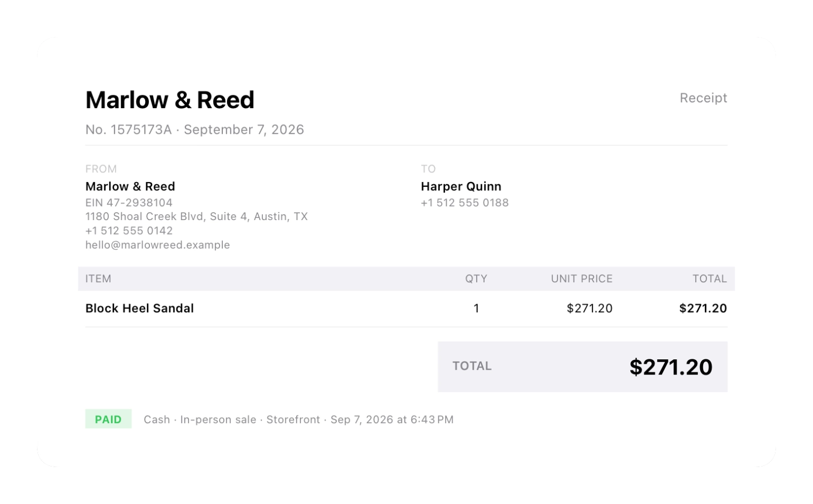
Task: Click the seller phone +1 512 555 0142
Action: point(129,231)
